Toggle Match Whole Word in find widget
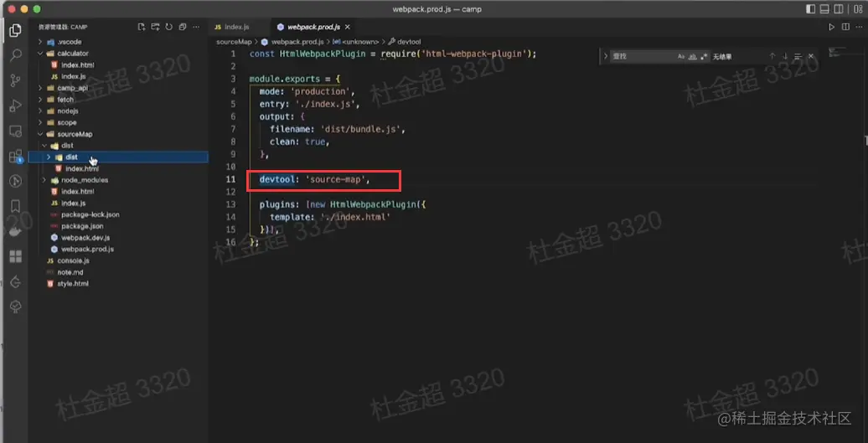This screenshot has height=443, width=868. tap(693, 56)
